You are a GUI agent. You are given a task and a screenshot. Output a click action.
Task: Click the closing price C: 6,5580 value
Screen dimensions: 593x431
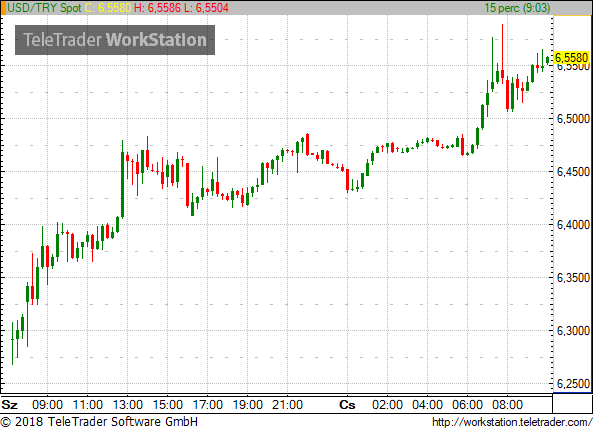(x=108, y=8)
